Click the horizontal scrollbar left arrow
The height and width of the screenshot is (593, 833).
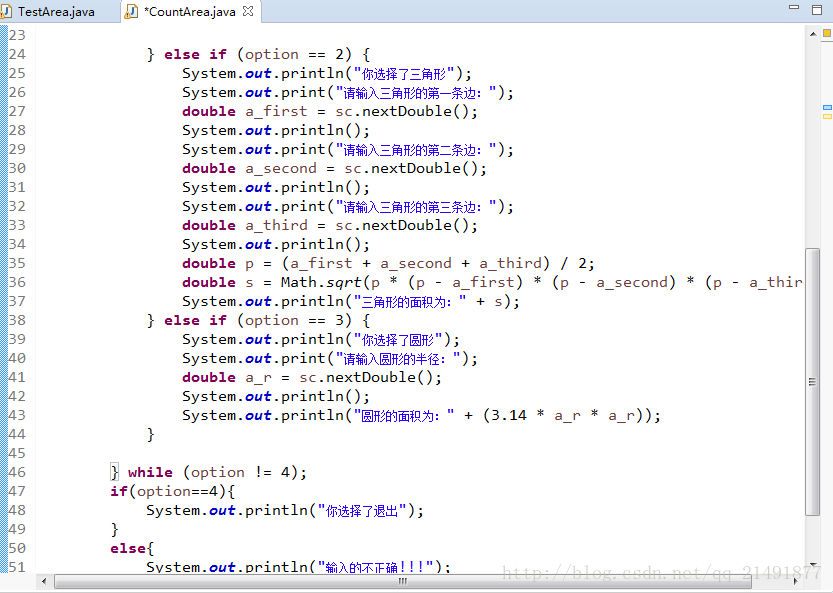[x=44, y=581]
